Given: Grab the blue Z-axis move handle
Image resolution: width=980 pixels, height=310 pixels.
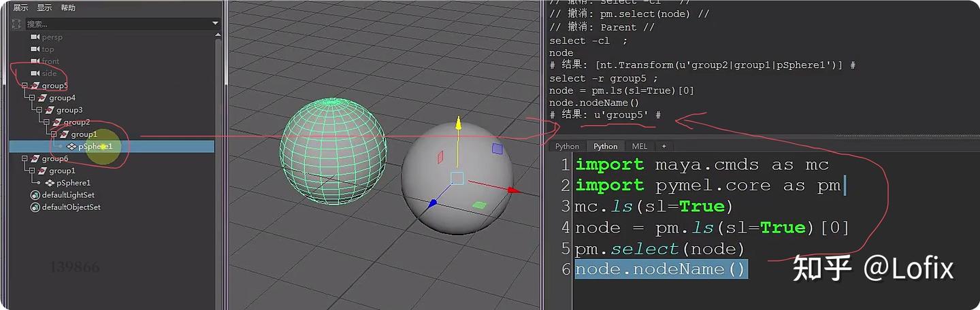Looking at the screenshot, I should pyautogui.click(x=432, y=203).
